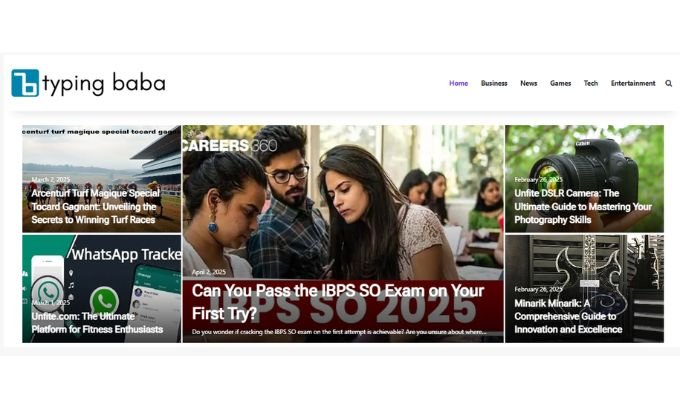Select the News menu item
Image resolution: width=680 pixels, height=409 pixels.
[x=529, y=83]
